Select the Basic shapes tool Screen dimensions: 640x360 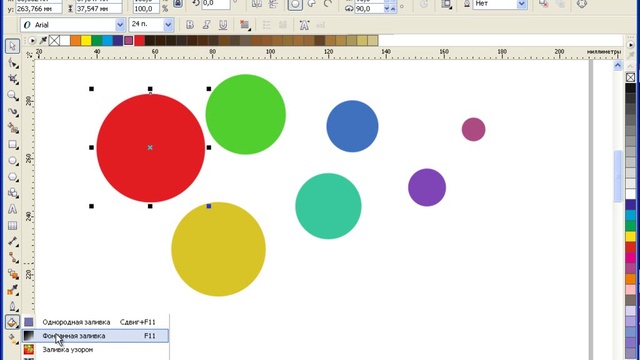pos(13,193)
